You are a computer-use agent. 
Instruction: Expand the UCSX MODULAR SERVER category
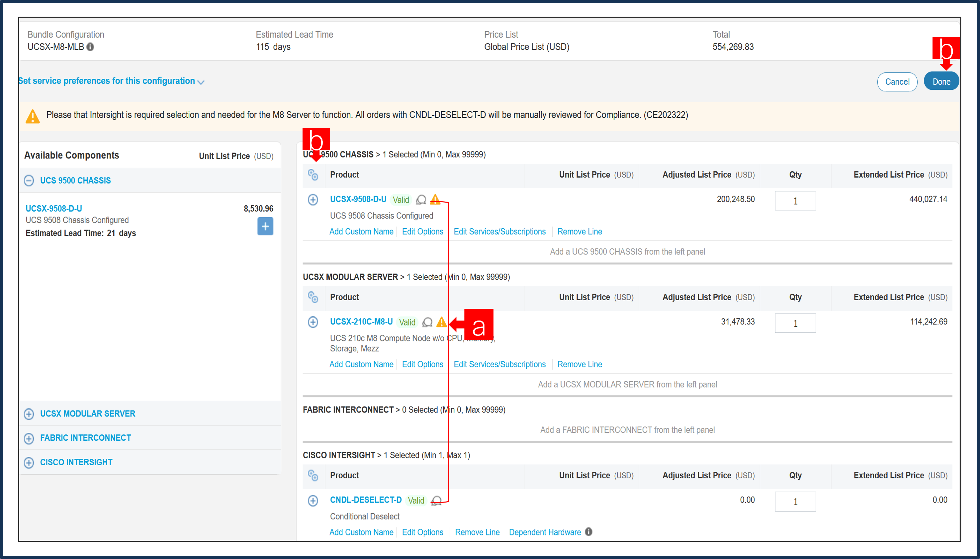click(29, 414)
